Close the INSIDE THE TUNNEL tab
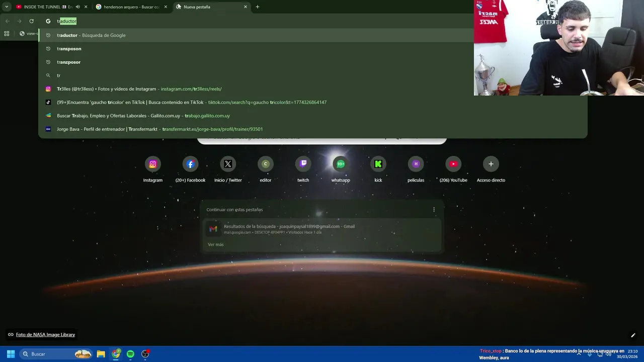This screenshot has width=644, height=362. point(86,7)
